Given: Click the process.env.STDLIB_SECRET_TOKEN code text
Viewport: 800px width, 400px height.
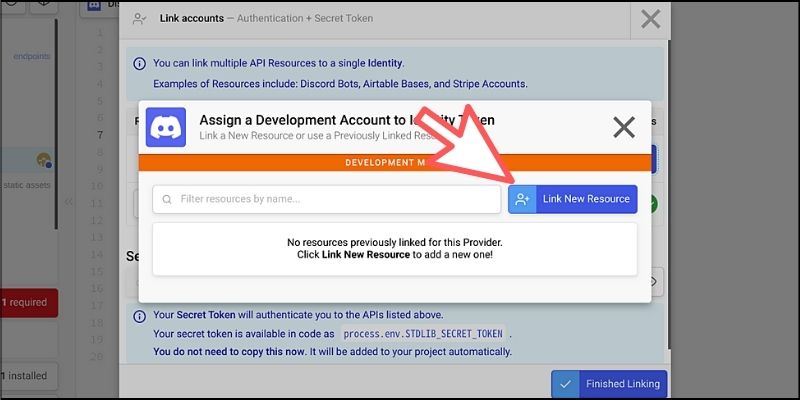Looking at the screenshot, I should [423, 334].
